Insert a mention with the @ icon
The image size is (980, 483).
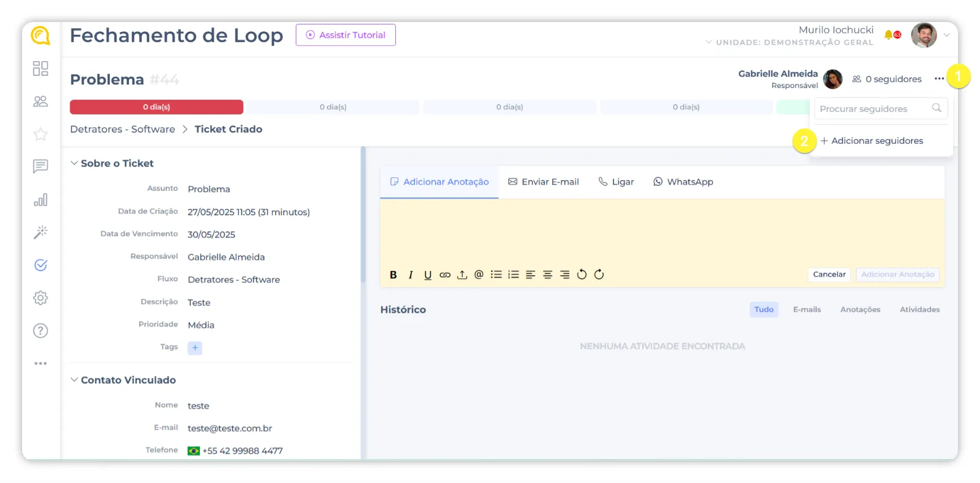click(x=479, y=275)
